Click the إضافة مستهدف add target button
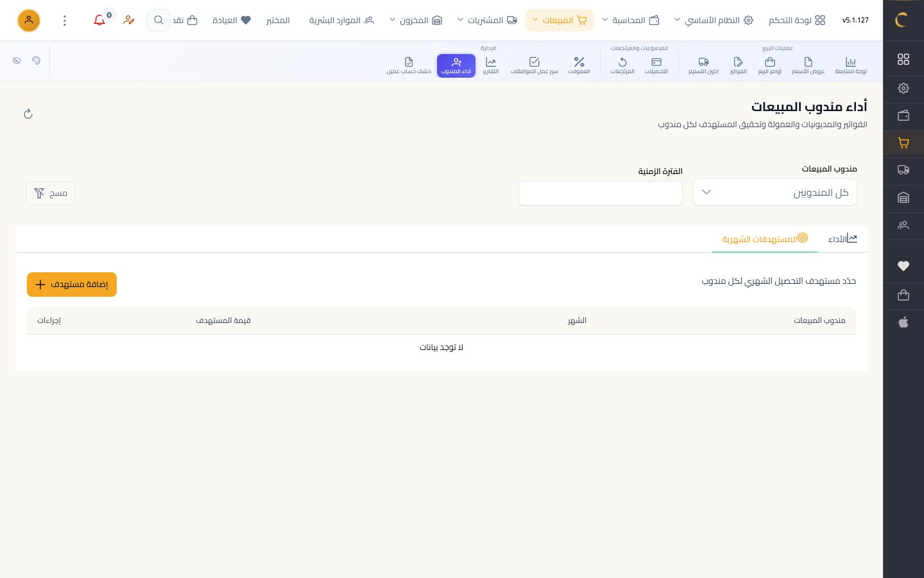This screenshot has height=578, width=924. (x=72, y=285)
